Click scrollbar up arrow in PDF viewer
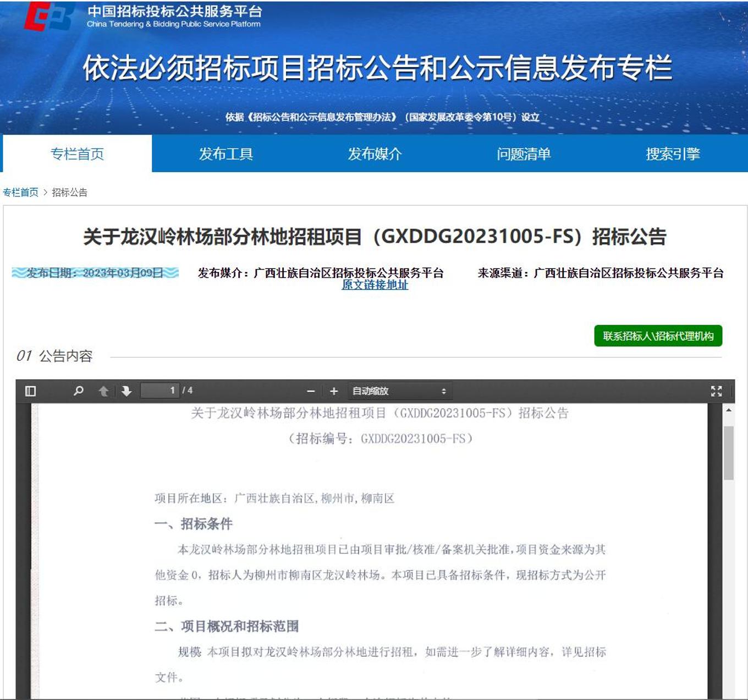This screenshot has height=700, width=748. coord(729,410)
